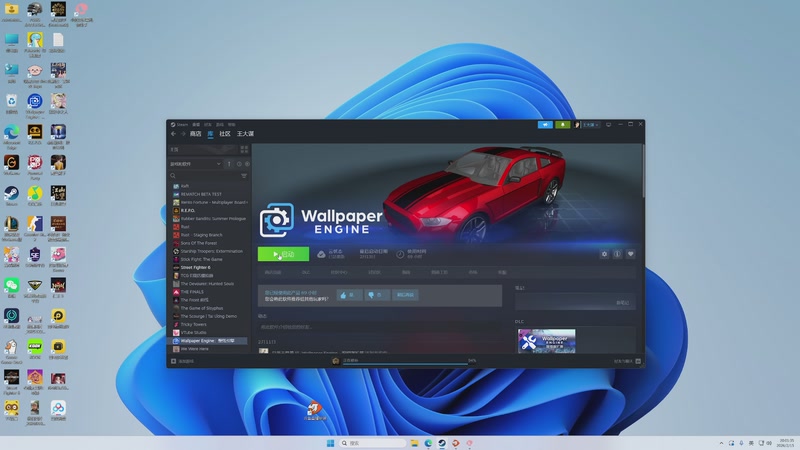This screenshot has width=800, height=450.
Task: Click the Steam icon in the taskbar
Action: point(442,443)
